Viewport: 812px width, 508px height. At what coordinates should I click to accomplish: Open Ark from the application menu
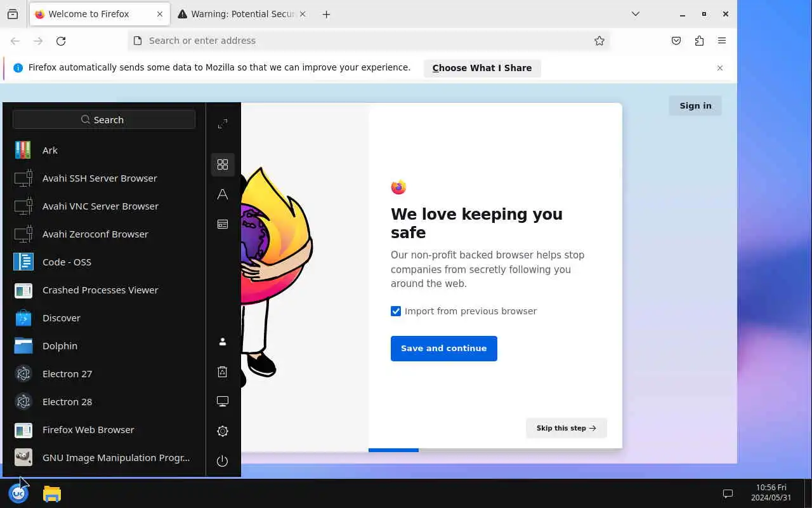point(104,150)
